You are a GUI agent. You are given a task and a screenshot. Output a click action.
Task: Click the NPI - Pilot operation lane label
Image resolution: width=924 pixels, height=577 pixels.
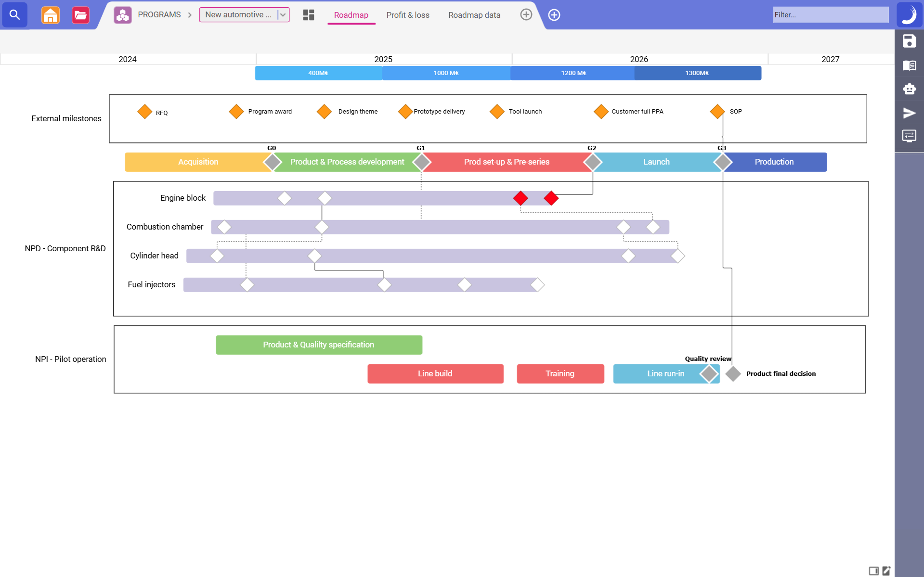pyautogui.click(x=70, y=359)
